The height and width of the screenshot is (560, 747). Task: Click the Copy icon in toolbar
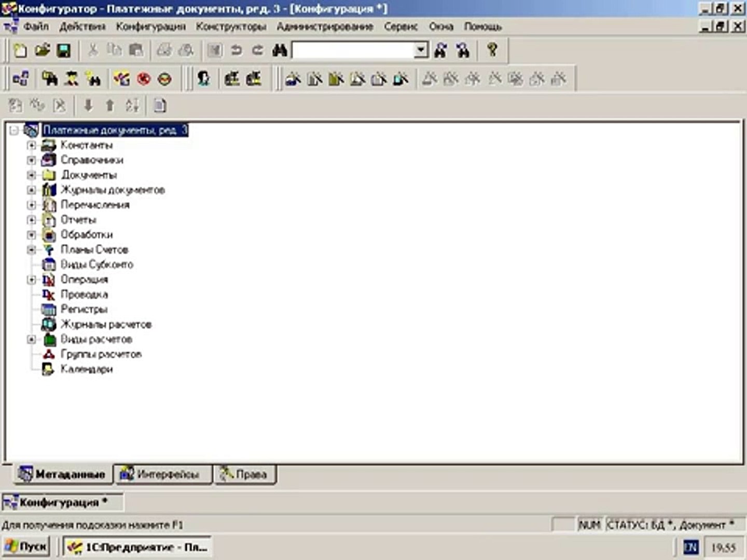tap(114, 50)
